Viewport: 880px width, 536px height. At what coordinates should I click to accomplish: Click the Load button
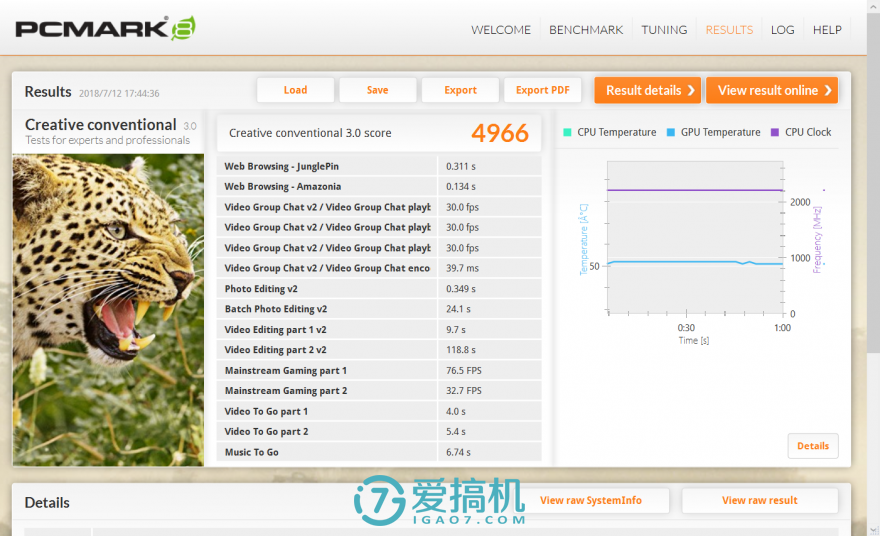(x=295, y=90)
